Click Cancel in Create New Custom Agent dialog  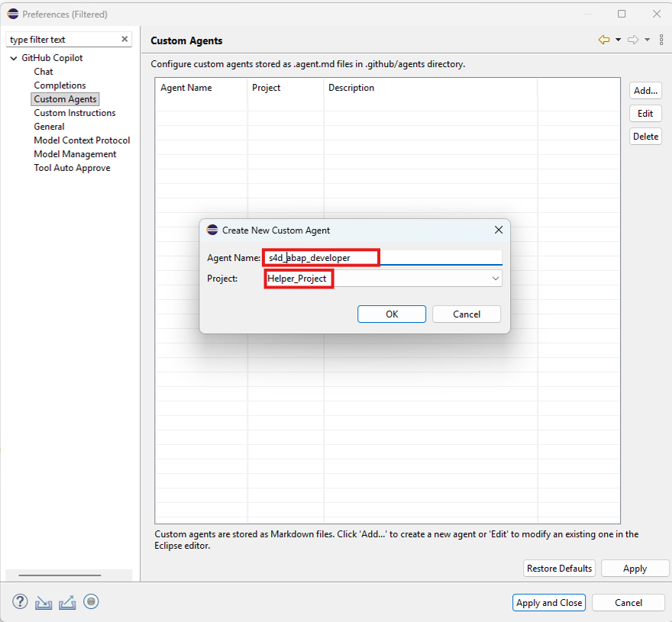pyautogui.click(x=467, y=314)
